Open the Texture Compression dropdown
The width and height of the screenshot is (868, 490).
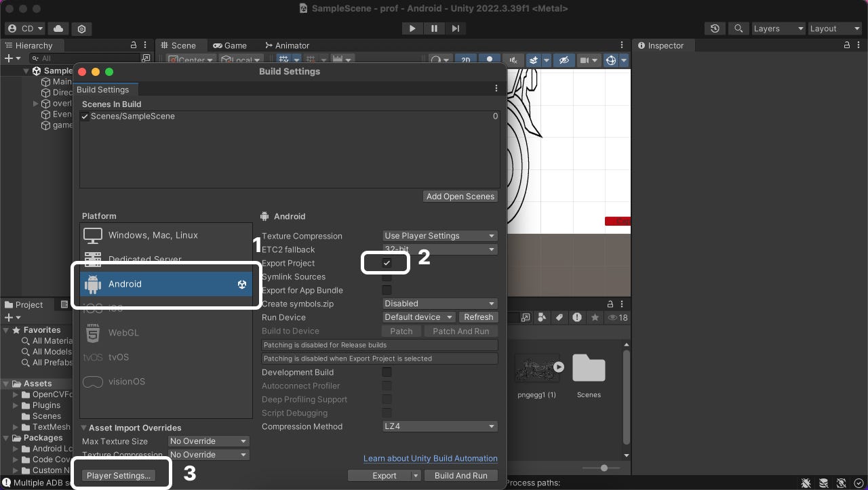click(x=440, y=236)
